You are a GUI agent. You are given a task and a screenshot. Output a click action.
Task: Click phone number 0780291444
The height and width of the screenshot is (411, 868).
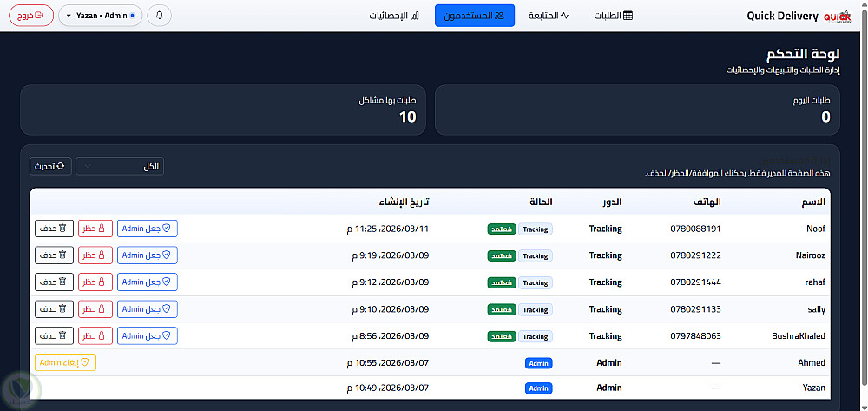click(695, 282)
